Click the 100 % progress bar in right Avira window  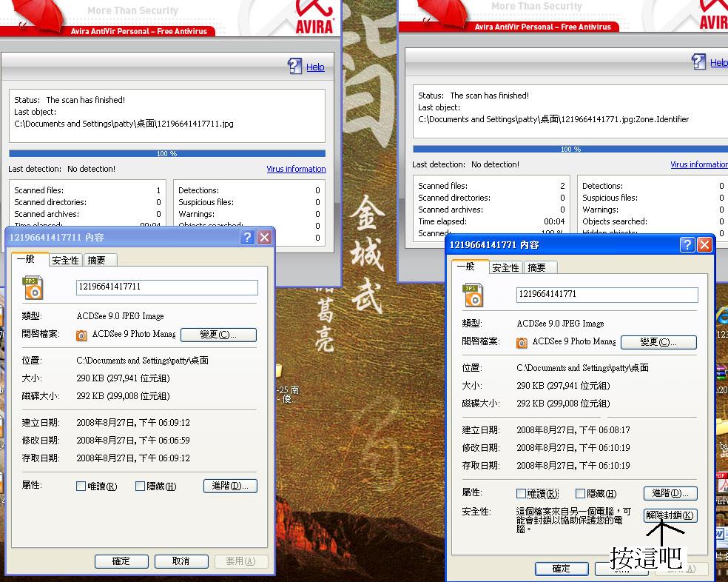click(x=570, y=149)
